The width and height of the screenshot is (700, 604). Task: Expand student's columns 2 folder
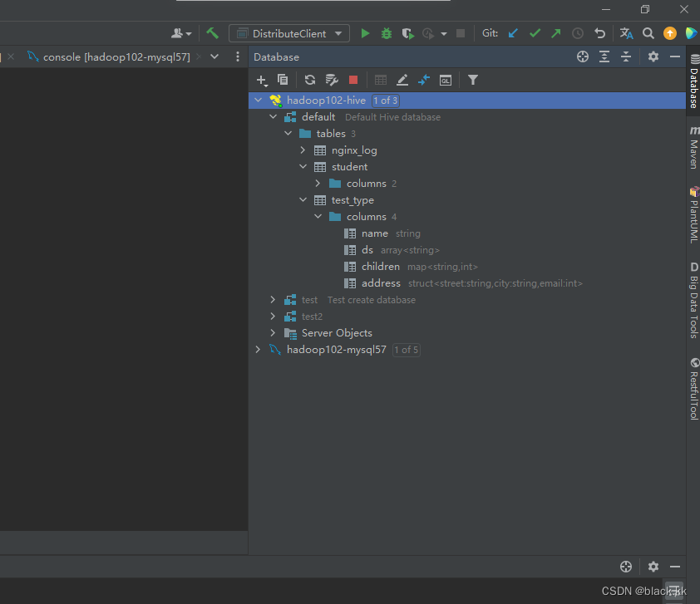[x=318, y=184]
